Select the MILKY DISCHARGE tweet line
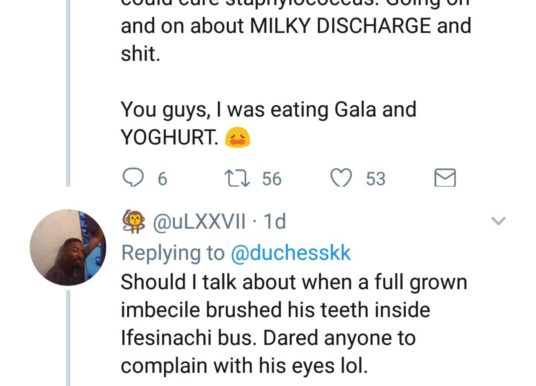 click(296, 26)
